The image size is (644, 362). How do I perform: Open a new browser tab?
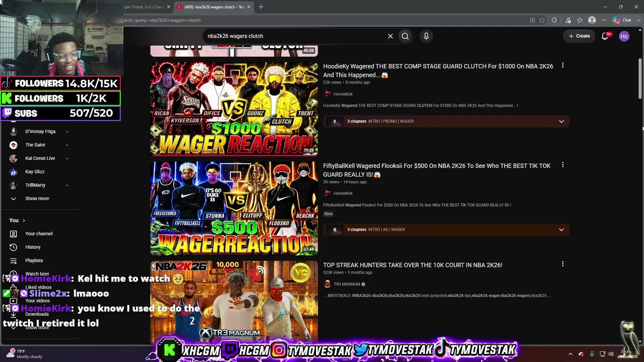pos(261,7)
